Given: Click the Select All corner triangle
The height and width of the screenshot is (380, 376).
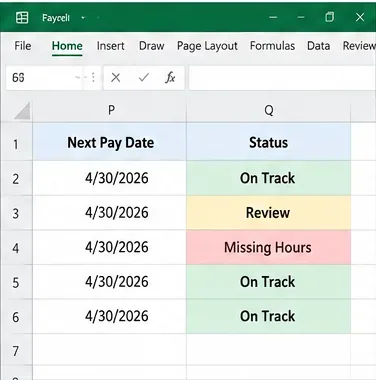Looking at the screenshot, I should 22,111.
